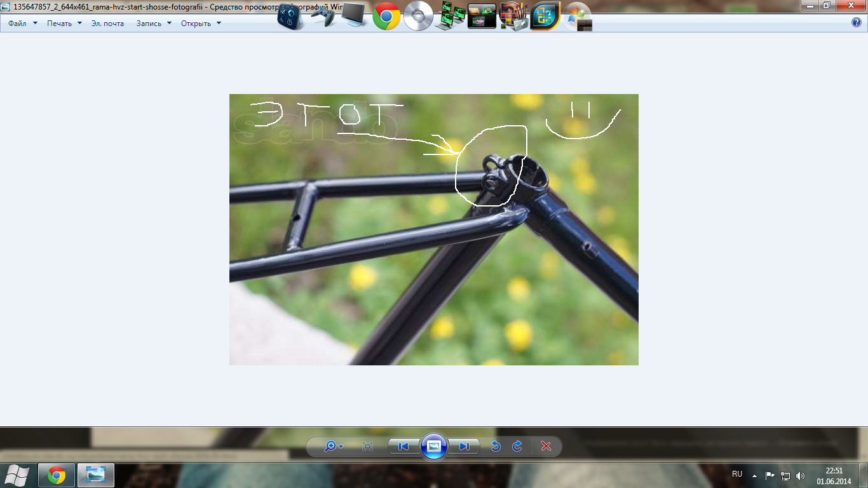Open the Открыть menu
Viewport: 868px width, 488px height.
click(x=201, y=24)
